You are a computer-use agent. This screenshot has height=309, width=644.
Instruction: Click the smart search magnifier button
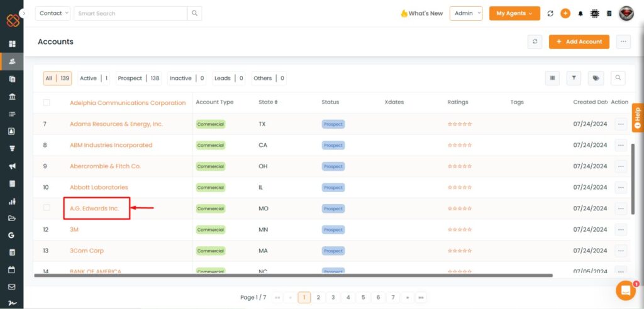click(x=194, y=13)
